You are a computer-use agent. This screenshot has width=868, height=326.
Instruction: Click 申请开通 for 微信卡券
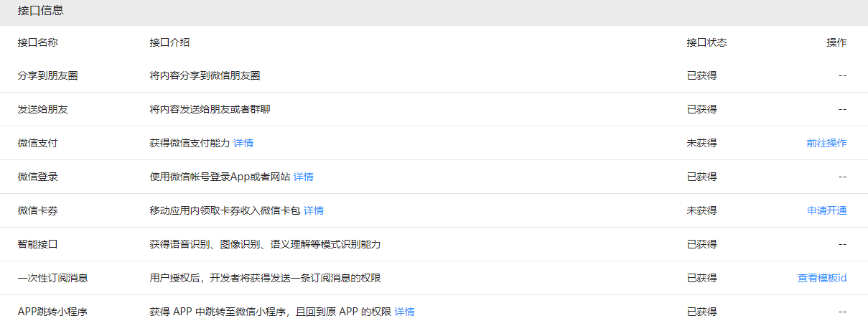click(x=826, y=210)
